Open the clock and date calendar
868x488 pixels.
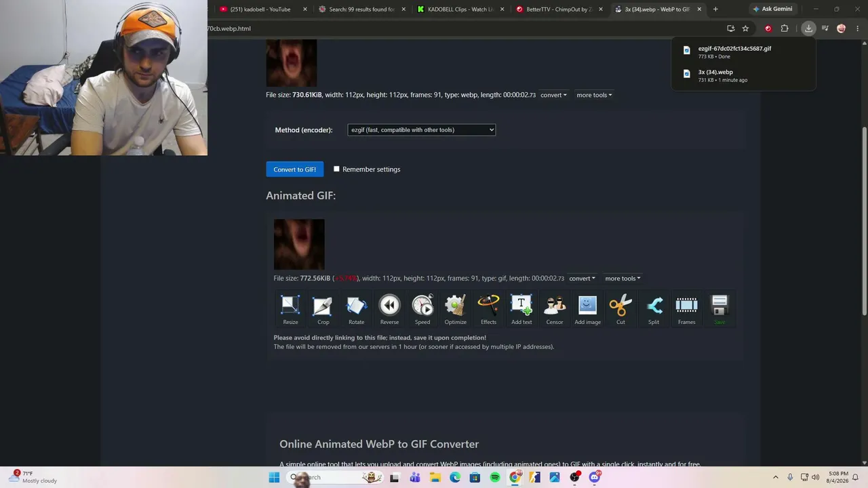837,477
